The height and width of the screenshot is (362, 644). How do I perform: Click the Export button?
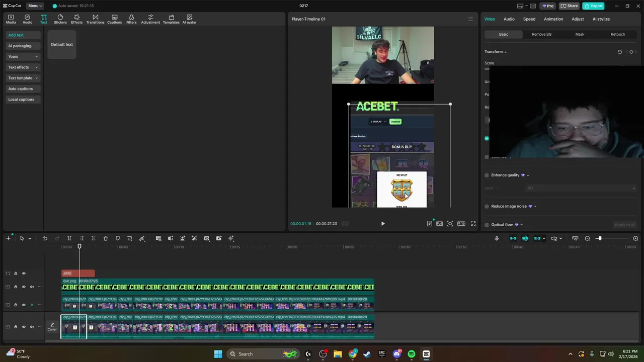click(593, 6)
